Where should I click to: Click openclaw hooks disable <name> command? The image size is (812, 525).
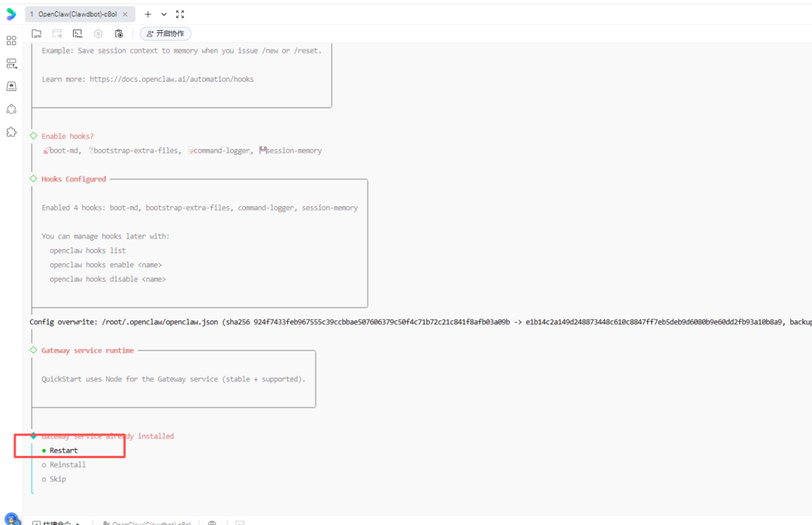click(108, 279)
